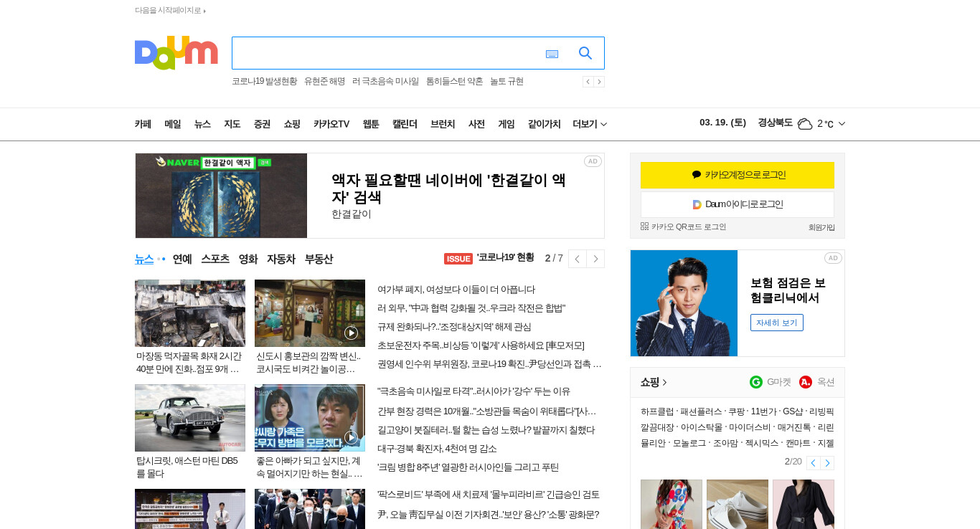This screenshot has width=980, height=529.
Task: Open the 브런치 menu
Action: 443,124
